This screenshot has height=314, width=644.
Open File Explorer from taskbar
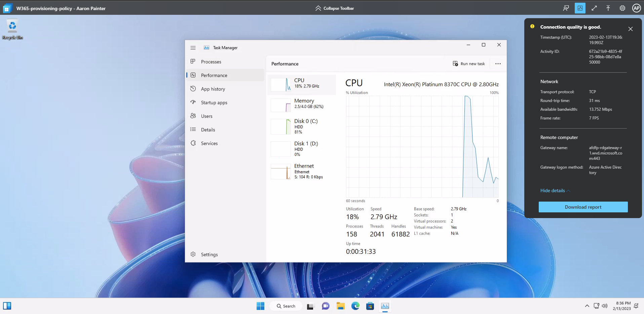341,306
